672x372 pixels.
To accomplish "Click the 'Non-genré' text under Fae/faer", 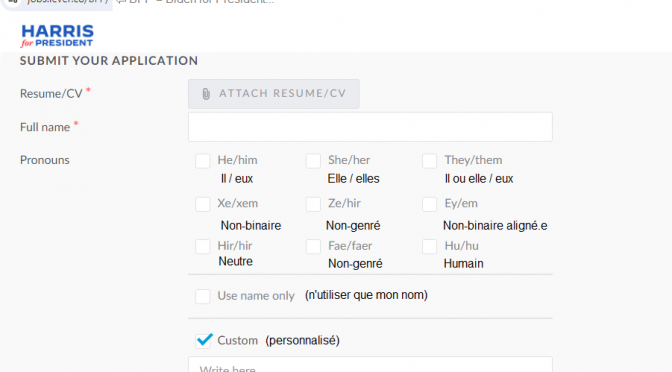I will coord(355,264).
